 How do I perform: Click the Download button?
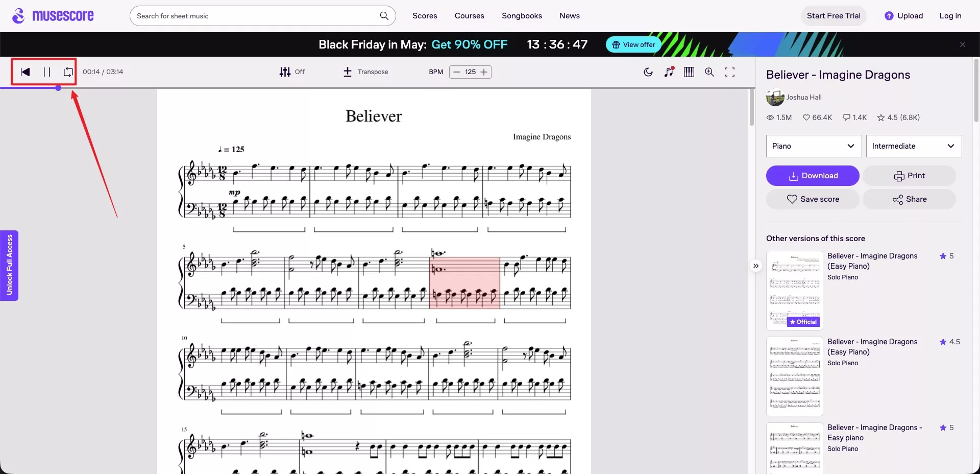[813, 176]
